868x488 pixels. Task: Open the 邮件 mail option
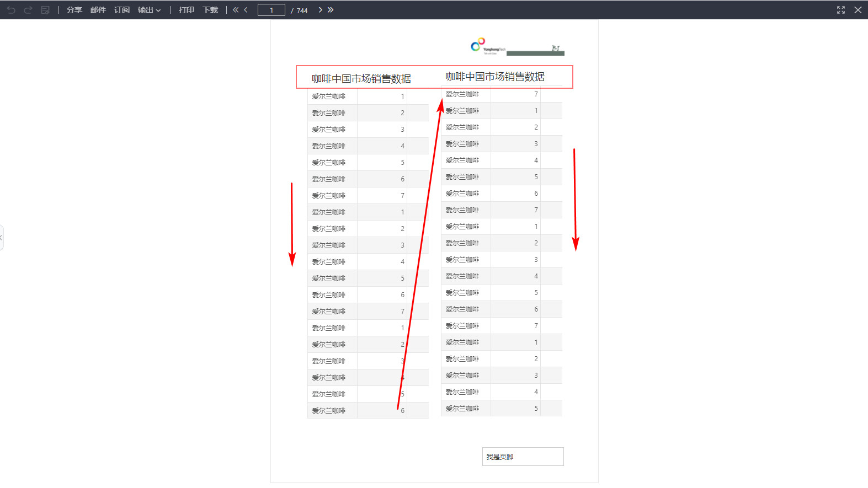[98, 10]
